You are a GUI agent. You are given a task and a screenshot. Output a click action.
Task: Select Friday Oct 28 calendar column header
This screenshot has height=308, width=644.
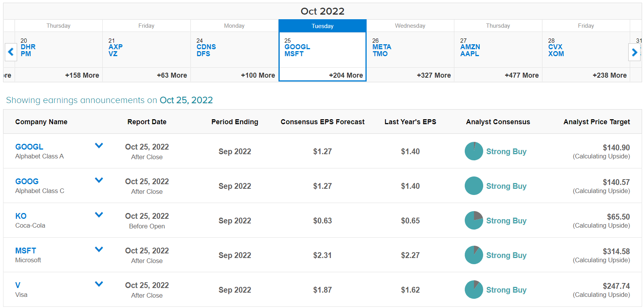(x=586, y=26)
